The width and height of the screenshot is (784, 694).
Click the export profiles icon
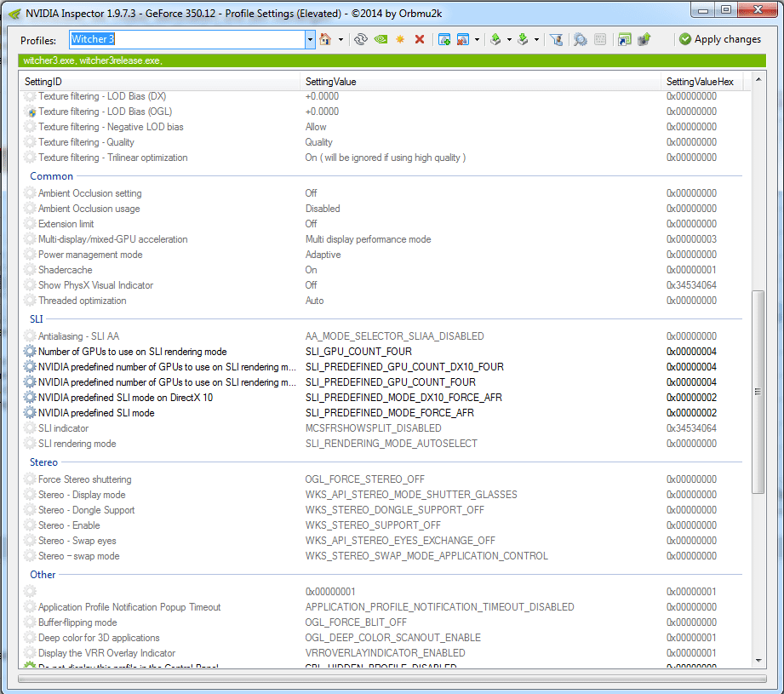tap(495, 39)
